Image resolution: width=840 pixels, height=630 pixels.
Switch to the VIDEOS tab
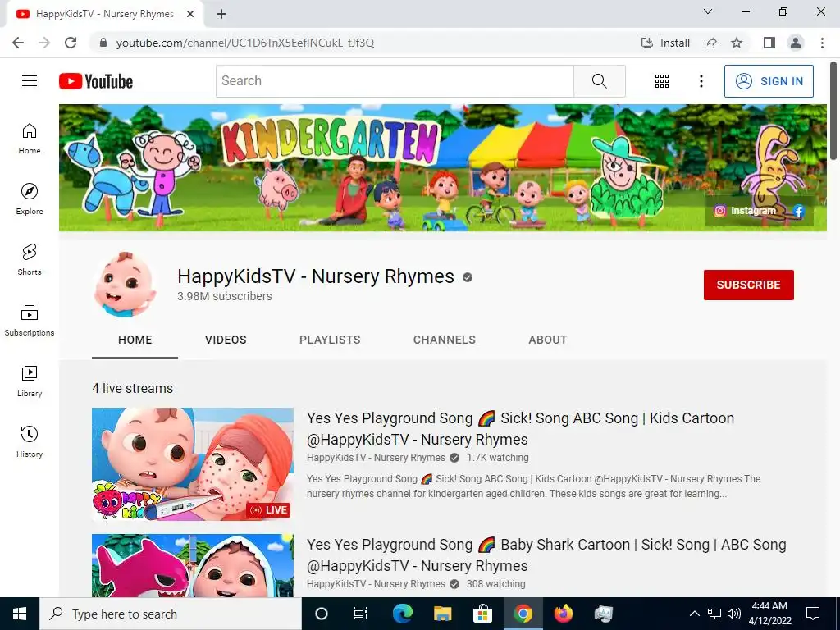pyautogui.click(x=226, y=340)
